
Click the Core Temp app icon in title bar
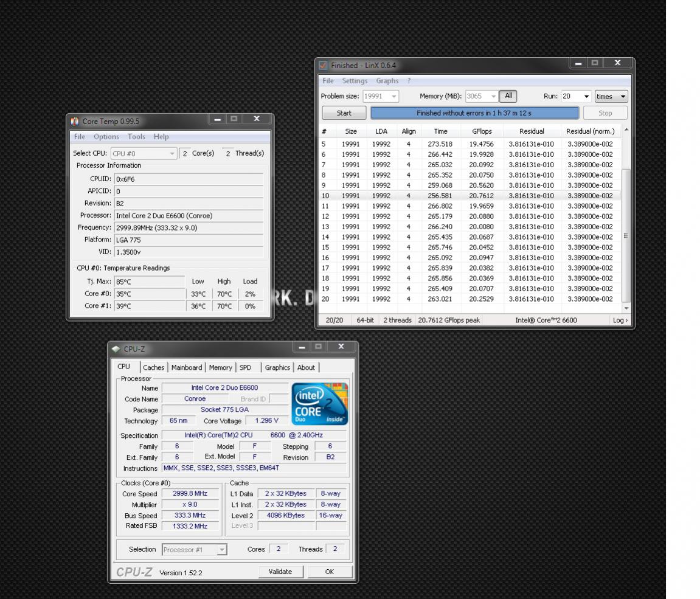click(x=75, y=122)
